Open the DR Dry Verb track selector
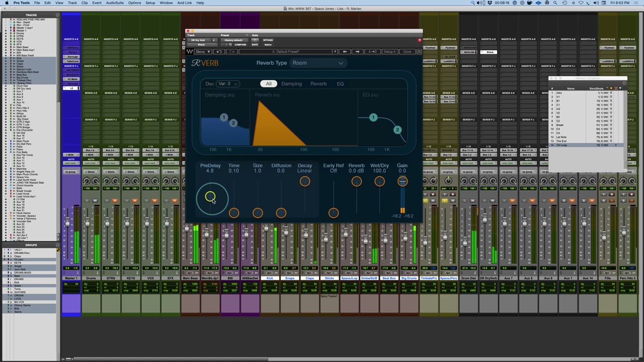This screenshot has height=362, width=644. pos(200,40)
